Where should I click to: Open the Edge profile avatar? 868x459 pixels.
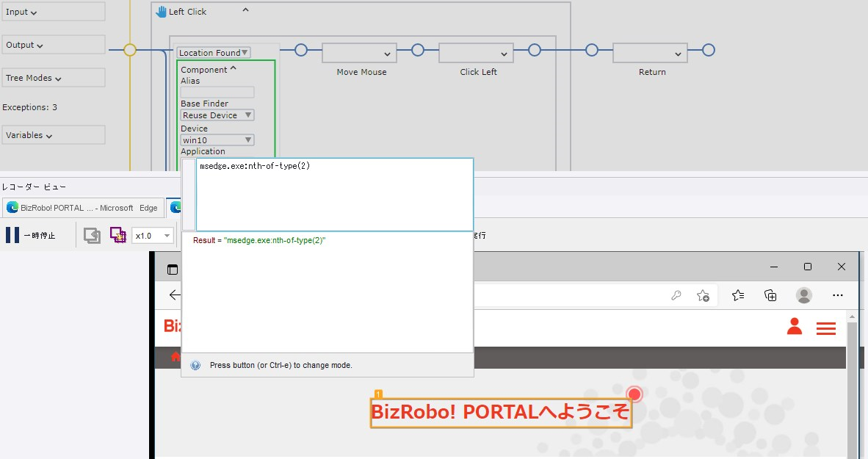point(804,295)
